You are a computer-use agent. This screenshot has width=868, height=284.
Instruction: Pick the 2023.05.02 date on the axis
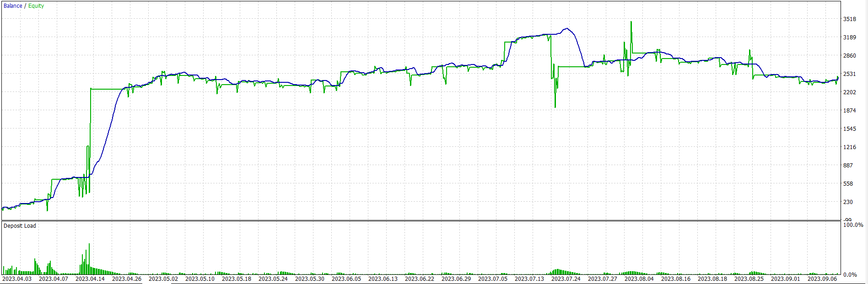pos(163,279)
